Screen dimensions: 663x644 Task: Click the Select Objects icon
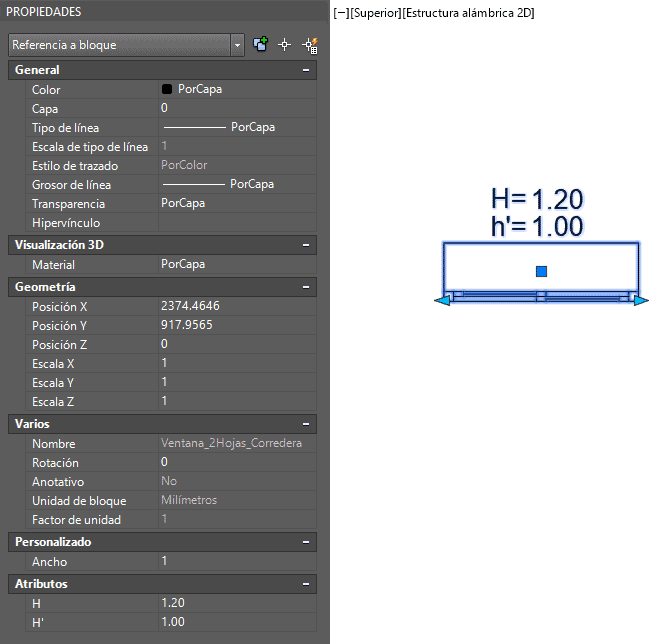tap(285, 45)
